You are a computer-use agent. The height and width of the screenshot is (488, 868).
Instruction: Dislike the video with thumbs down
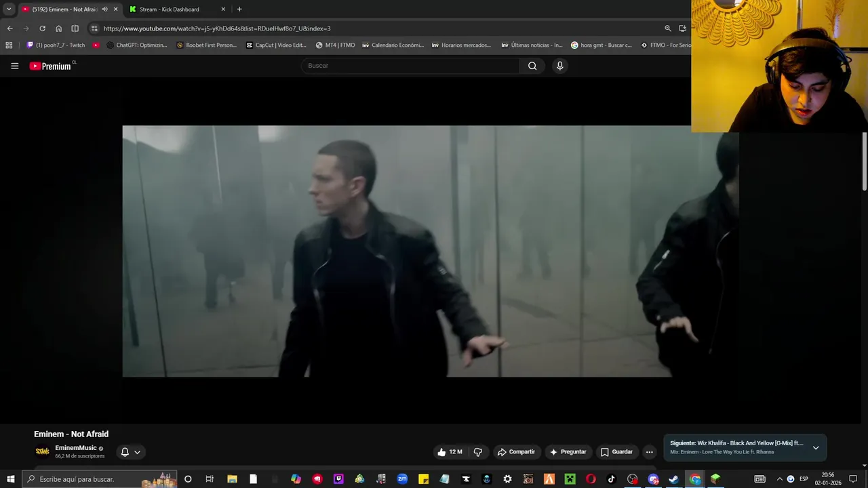coord(478,452)
